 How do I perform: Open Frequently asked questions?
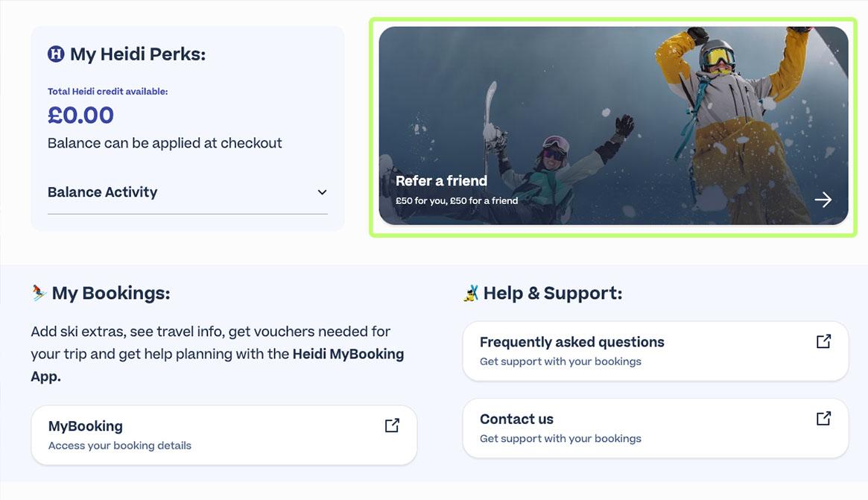click(571, 342)
